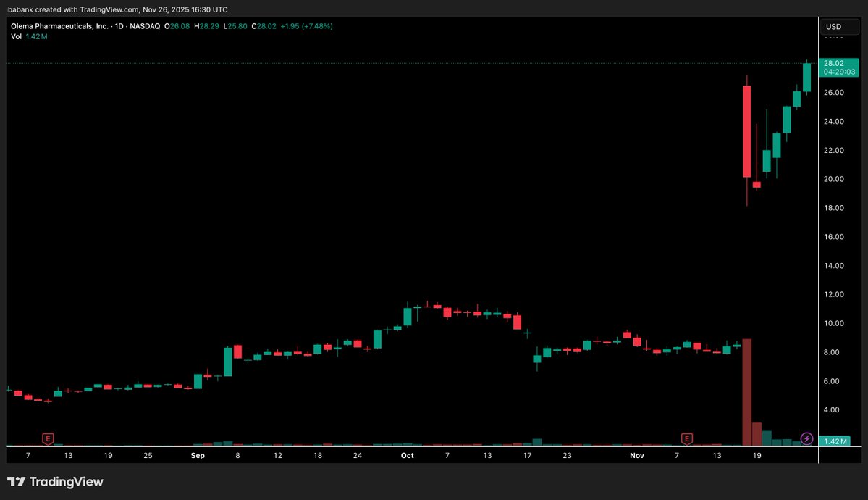Open the earnings marker near September 4
This screenshot has height=500, width=868.
(47, 438)
